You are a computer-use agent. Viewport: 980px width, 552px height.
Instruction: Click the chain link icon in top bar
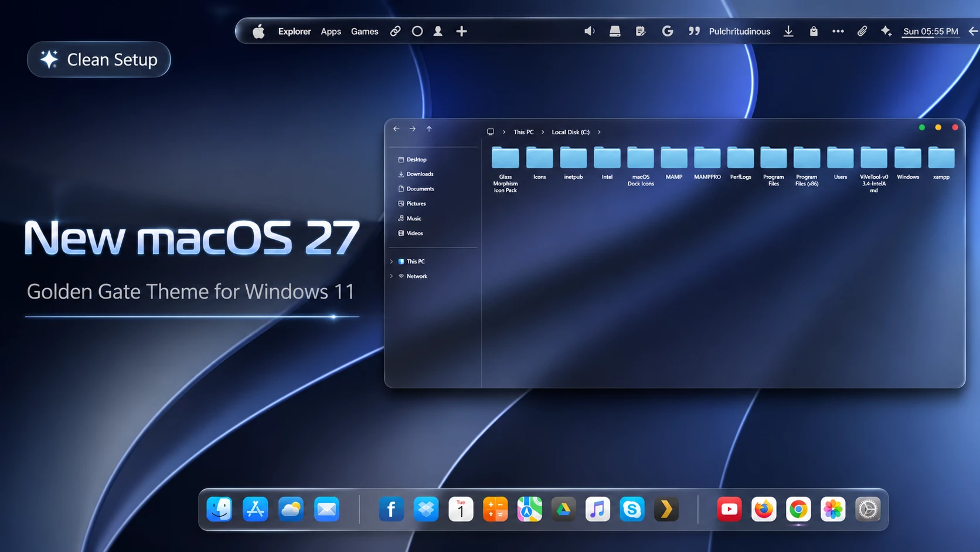click(x=396, y=31)
